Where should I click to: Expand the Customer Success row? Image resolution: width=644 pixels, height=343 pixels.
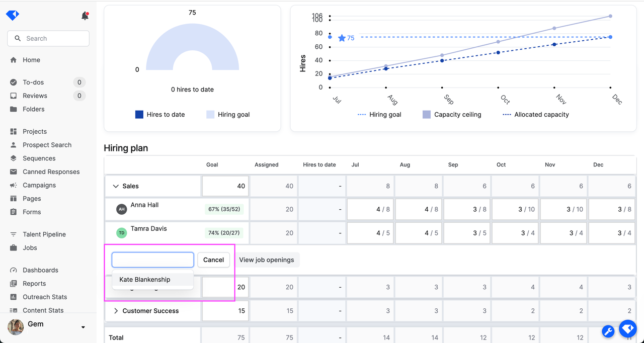[116, 311]
